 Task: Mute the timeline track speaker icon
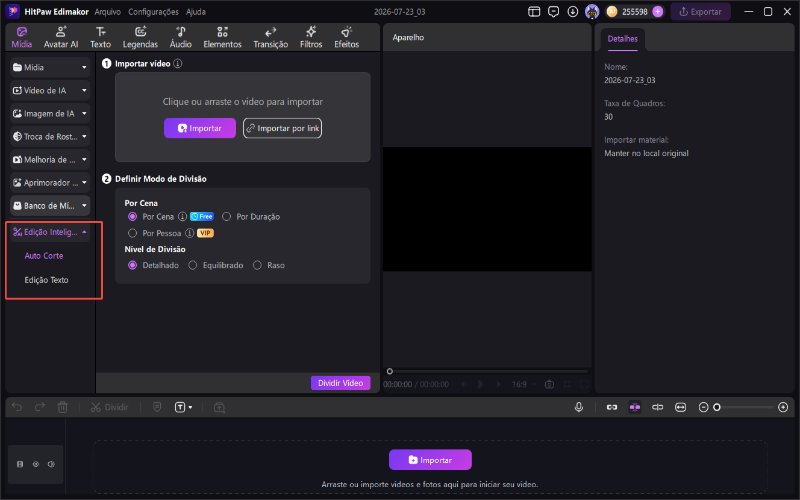(x=51, y=464)
